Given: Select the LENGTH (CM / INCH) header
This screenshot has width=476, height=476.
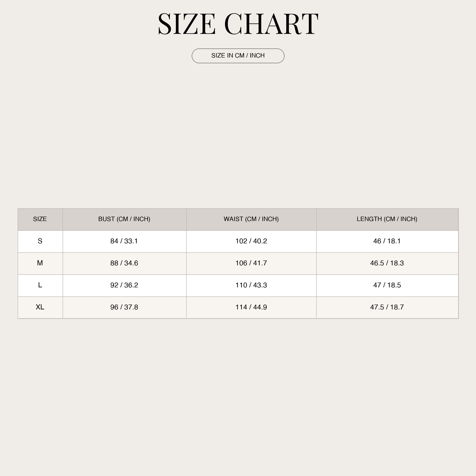Looking at the screenshot, I should coord(387,219).
